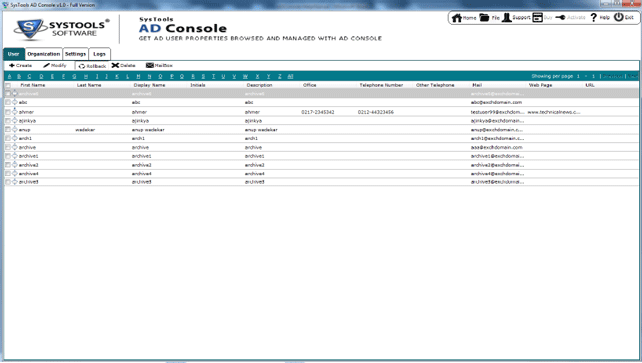Sort by the Mail column header
This screenshot has height=363, width=642.
coord(477,85)
